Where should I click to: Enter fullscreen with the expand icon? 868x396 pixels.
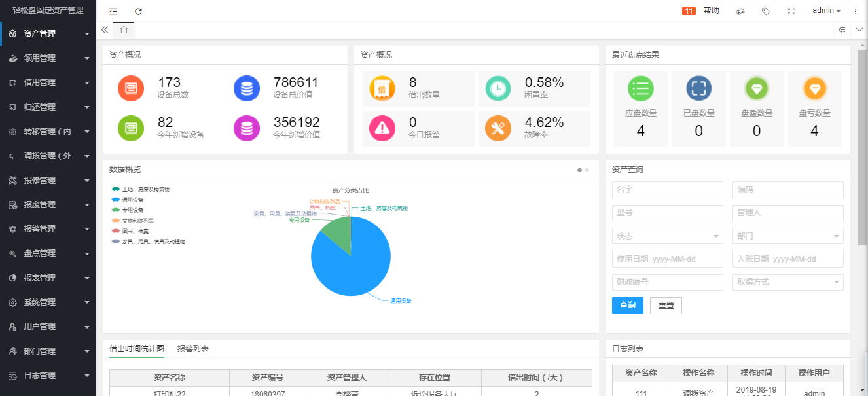[x=791, y=11]
